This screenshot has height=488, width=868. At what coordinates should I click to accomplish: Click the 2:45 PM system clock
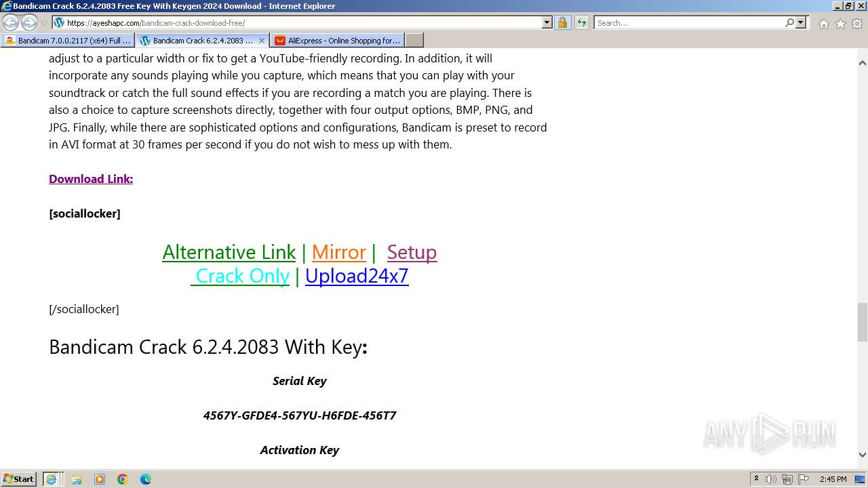click(833, 479)
